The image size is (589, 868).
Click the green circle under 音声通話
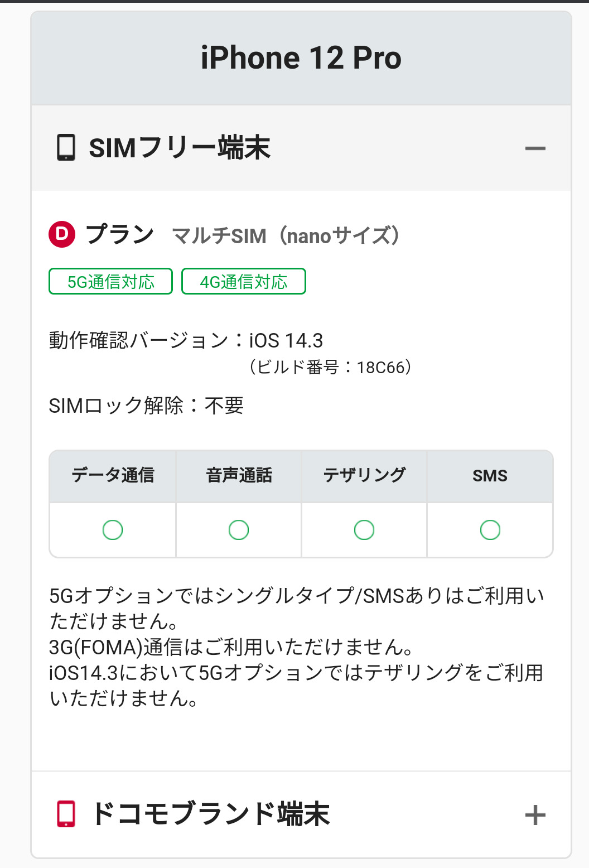tap(239, 529)
